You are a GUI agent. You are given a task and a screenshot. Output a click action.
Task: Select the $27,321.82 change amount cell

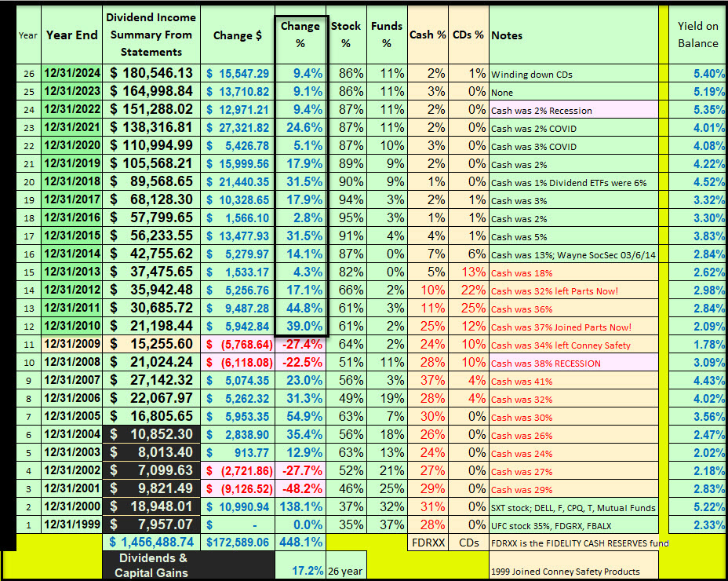coord(238,128)
